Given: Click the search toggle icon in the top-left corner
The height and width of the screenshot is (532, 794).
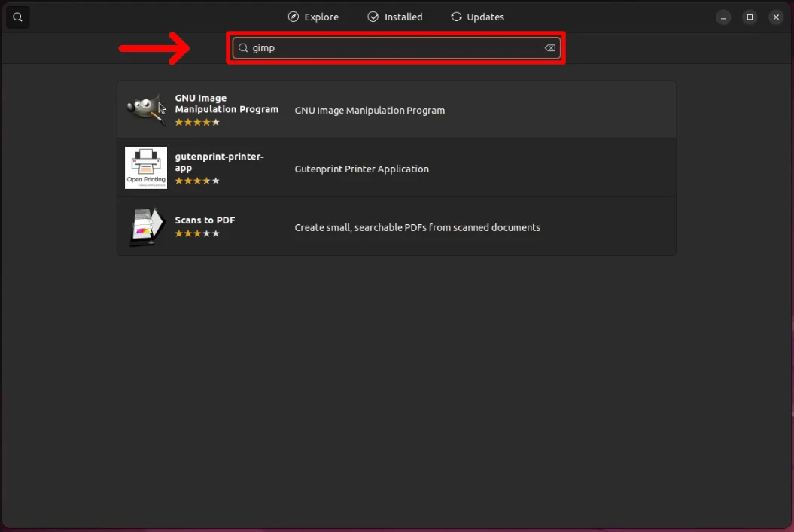Looking at the screenshot, I should click(x=18, y=17).
